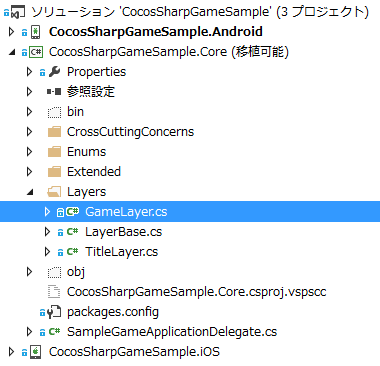Viewport: 380px width, 366px height.
Task: Click the C# file icon of GameLayer.cs
Action: click(x=72, y=212)
